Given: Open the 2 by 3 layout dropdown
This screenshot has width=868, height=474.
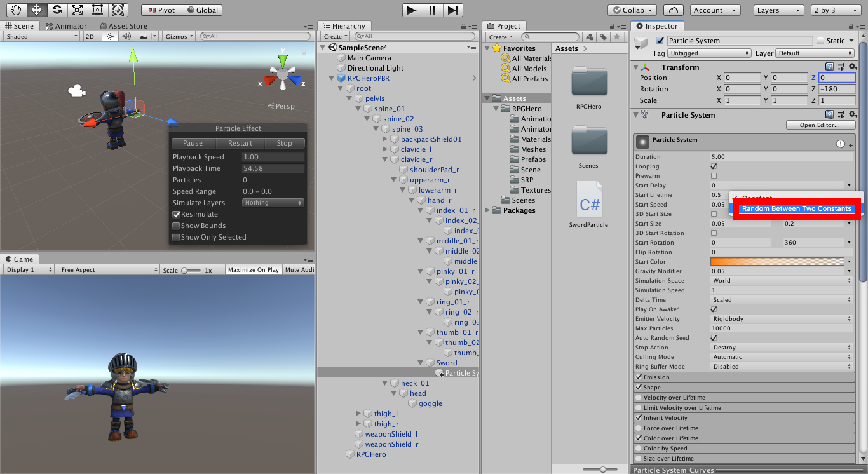Looking at the screenshot, I should pyautogui.click(x=834, y=10).
